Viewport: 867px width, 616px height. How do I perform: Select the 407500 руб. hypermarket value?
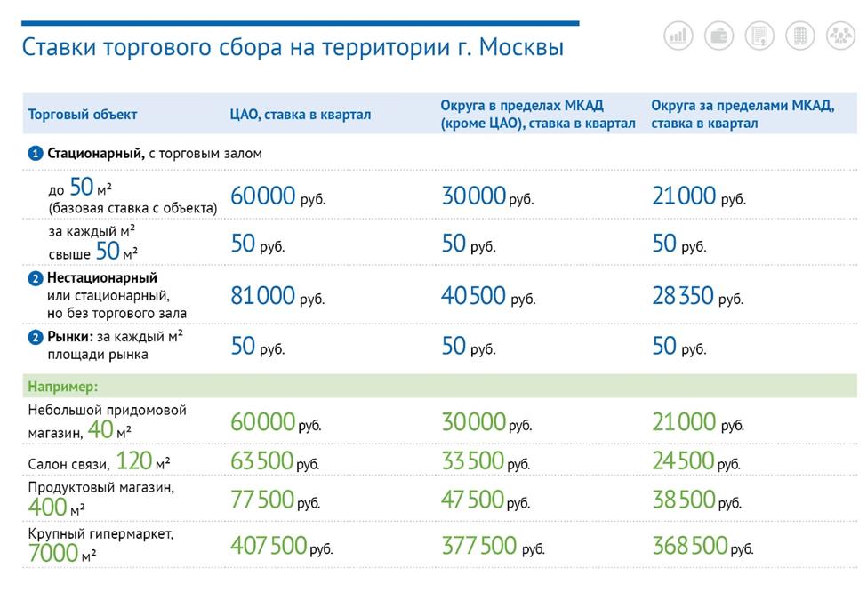click(282, 547)
